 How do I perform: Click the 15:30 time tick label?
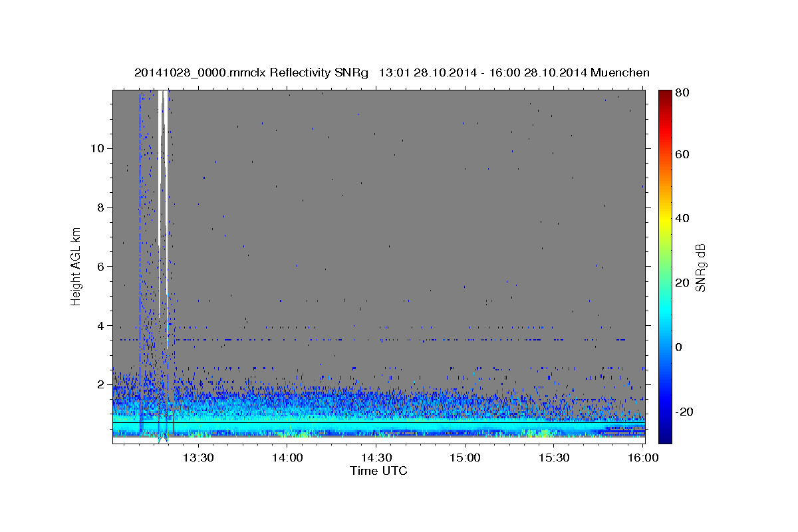pyautogui.click(x=554, y=458)
